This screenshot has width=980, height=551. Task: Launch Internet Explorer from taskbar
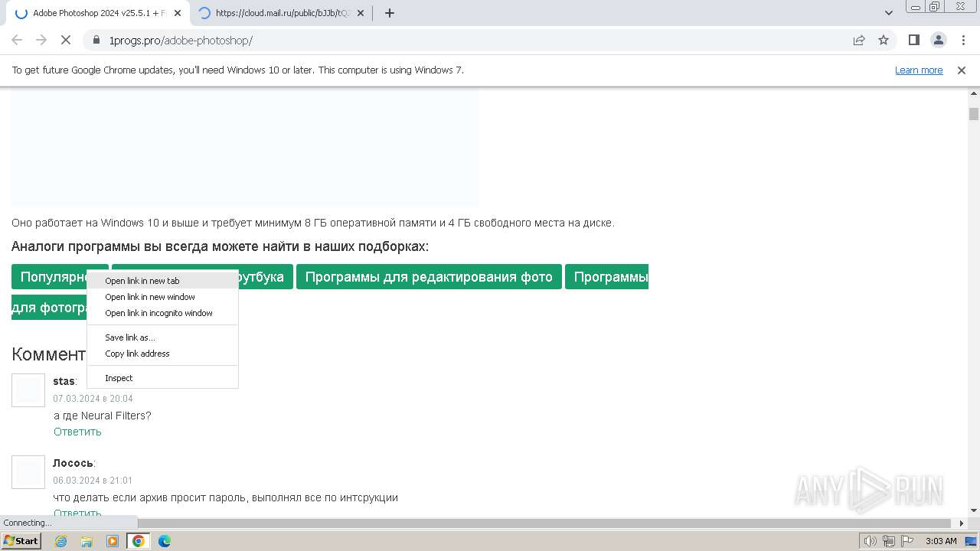point(61,541)
